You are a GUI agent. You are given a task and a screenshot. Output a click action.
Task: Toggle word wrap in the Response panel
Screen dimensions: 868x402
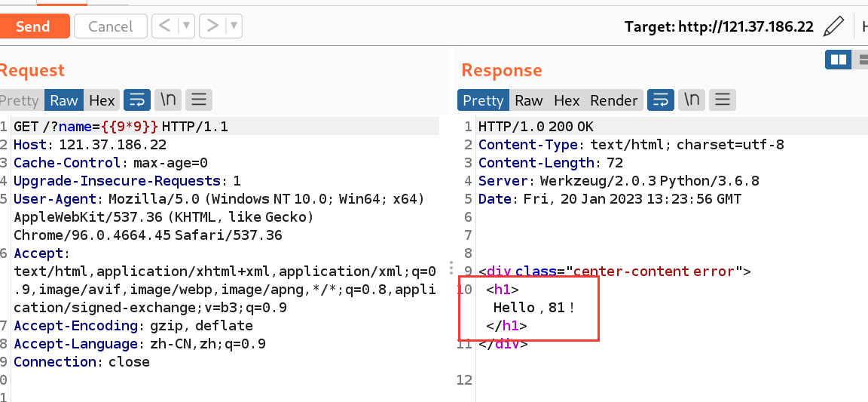point(661,100)
